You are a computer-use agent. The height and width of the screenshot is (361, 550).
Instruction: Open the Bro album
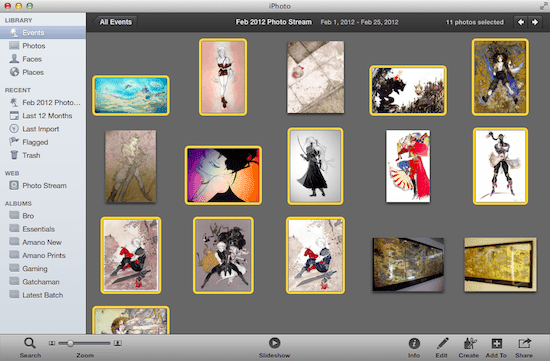click(43, 216)
